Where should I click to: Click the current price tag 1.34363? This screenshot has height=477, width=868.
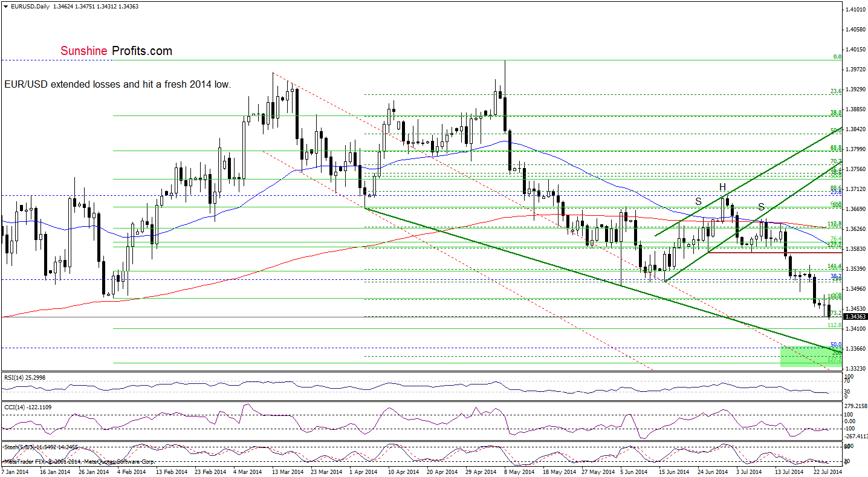pos(855,317)
